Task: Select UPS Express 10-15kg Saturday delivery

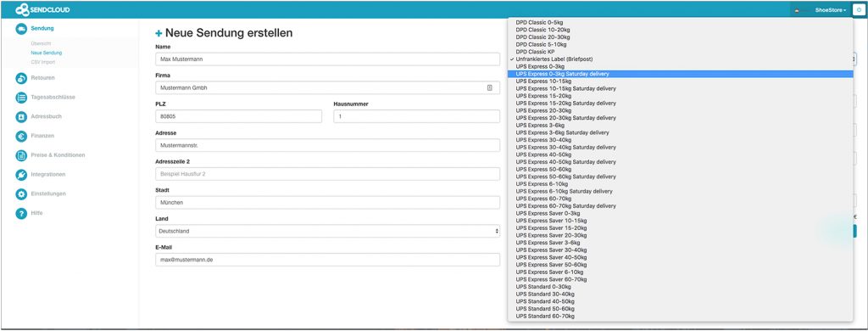Action: (x=681, y=89)
